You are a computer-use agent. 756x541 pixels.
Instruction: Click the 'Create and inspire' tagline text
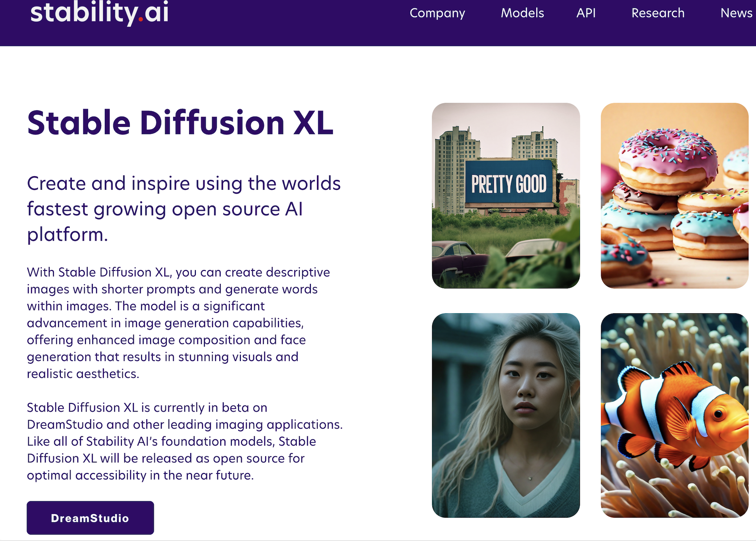(183, 184)
